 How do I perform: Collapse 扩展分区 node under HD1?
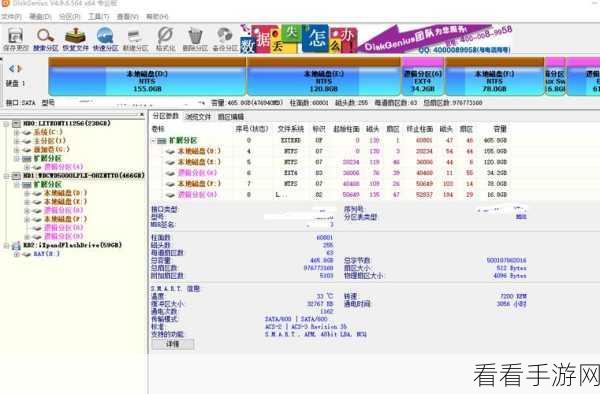tap(16, 185)
